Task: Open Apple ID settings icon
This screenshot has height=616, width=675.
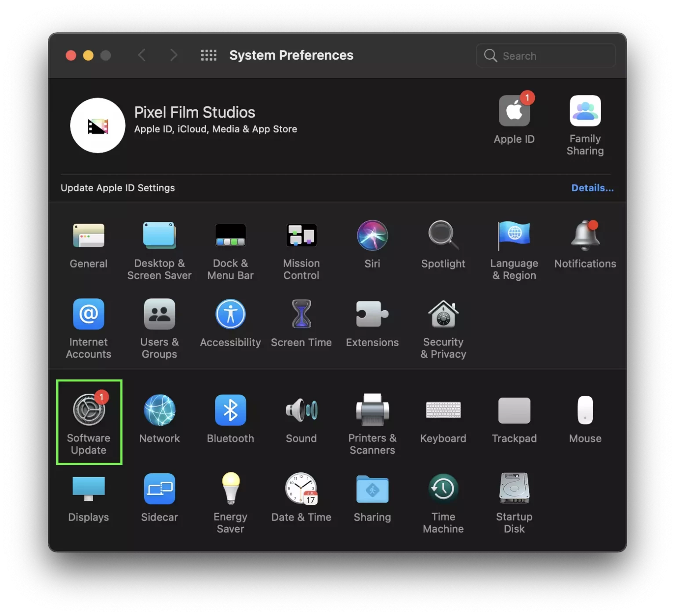Action: 514,110
